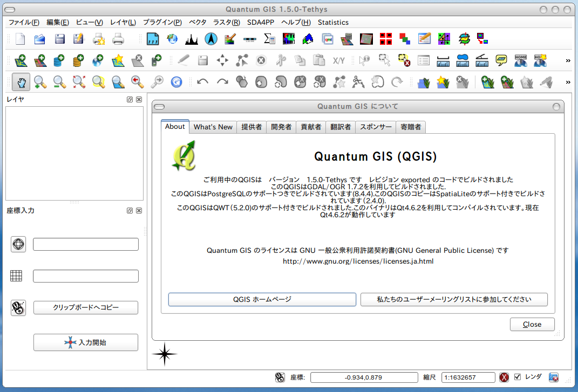578x392 pixels.
Task: Click the globe CRS icon in coordinate panel
Action: click(x=18, y=244)
